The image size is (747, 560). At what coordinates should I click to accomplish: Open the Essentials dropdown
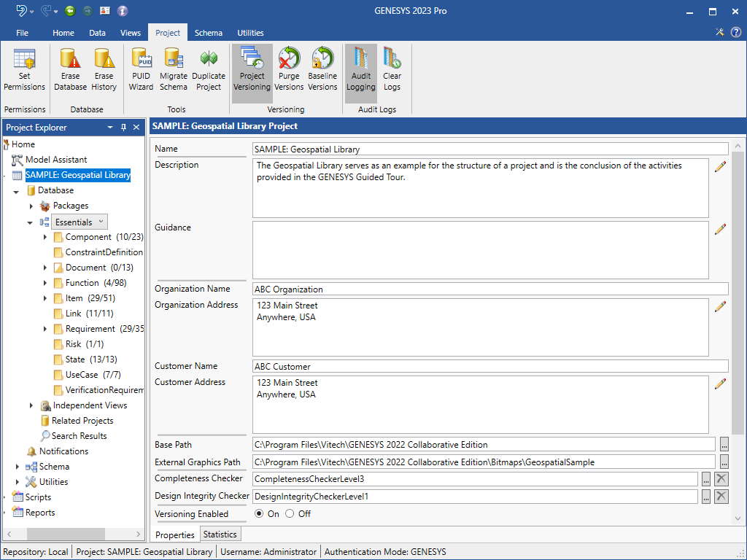click(80, 222)
